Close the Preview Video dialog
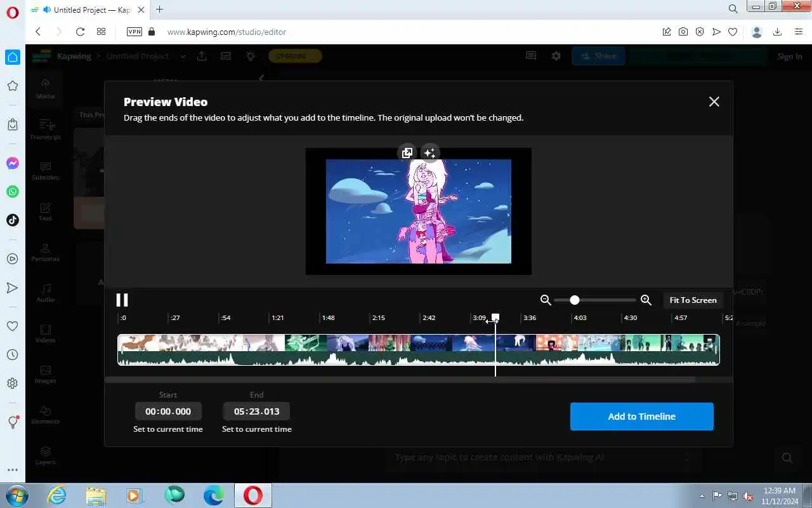 (714, 102)
